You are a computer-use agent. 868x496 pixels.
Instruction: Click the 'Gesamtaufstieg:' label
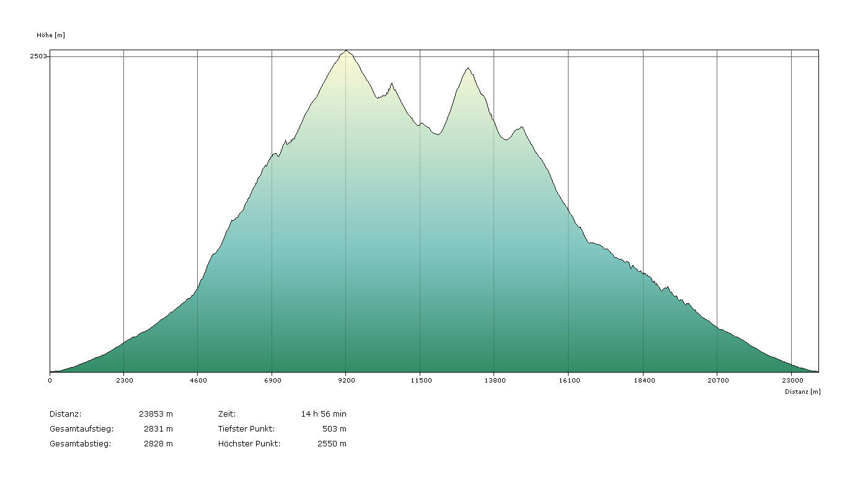point(82,428)
